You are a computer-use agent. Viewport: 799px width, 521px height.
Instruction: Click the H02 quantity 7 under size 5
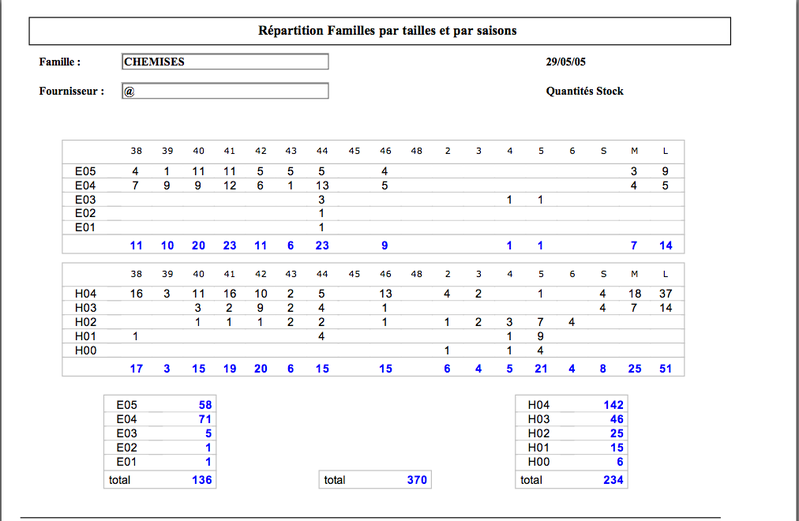[541, 322]
